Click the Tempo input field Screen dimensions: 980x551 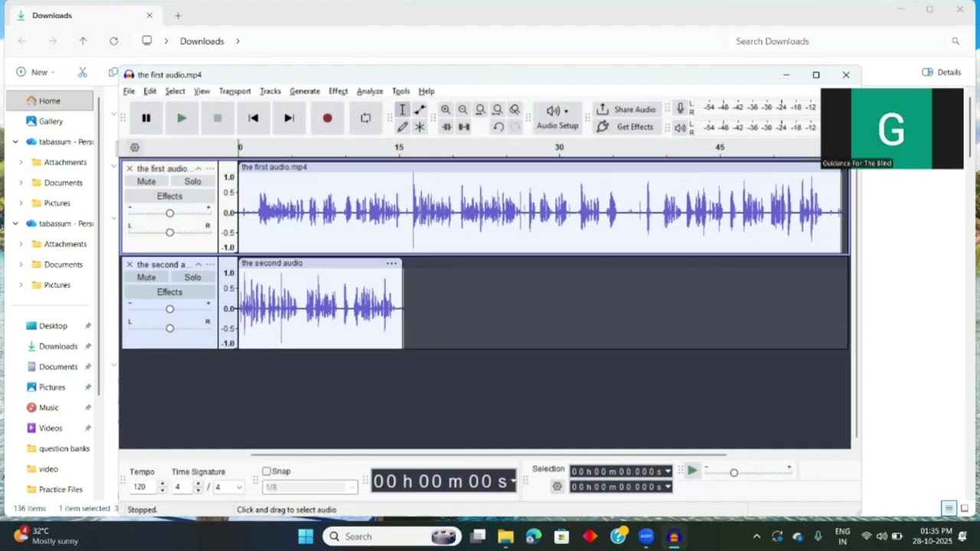[x=142, y=487]
